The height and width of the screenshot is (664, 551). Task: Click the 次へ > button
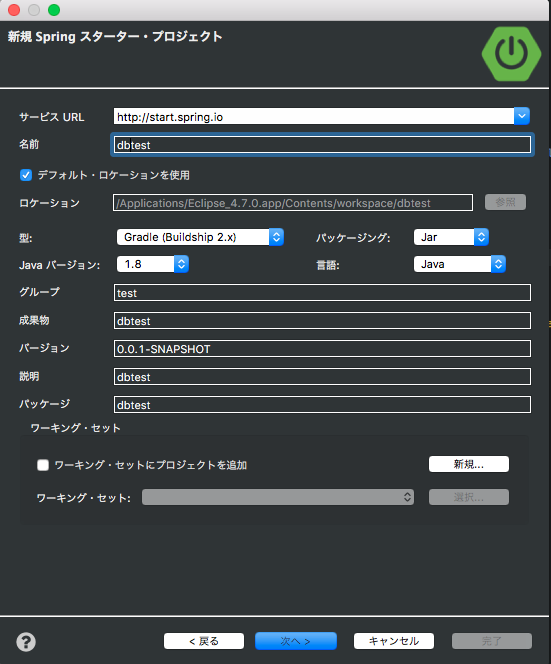tap(296, 641)
